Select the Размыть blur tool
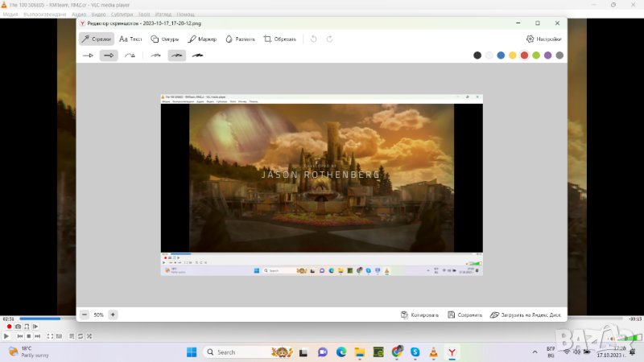Screen dimensions: 644x362 [x=240, y=39]
